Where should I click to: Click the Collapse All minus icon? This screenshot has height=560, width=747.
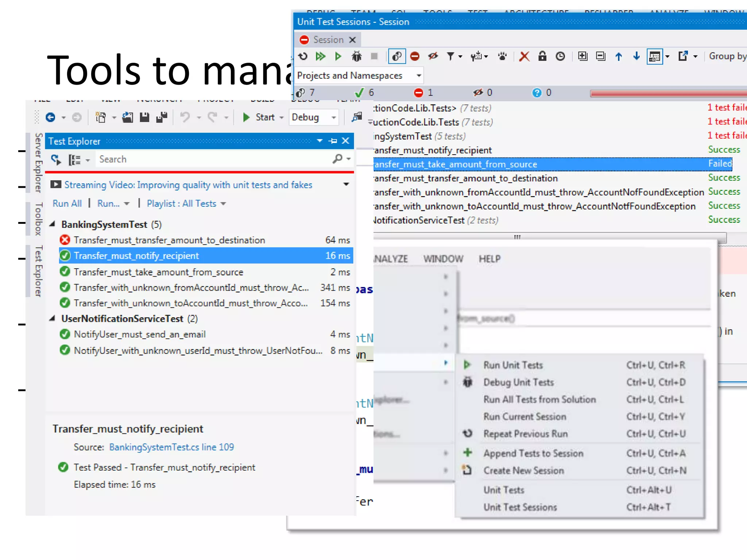(600, 56)
